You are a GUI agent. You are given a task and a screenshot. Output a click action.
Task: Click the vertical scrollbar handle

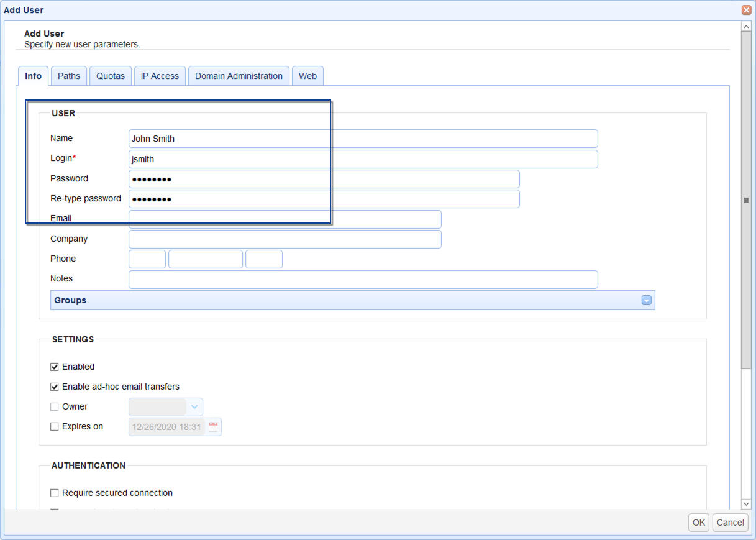click(746, 200)
